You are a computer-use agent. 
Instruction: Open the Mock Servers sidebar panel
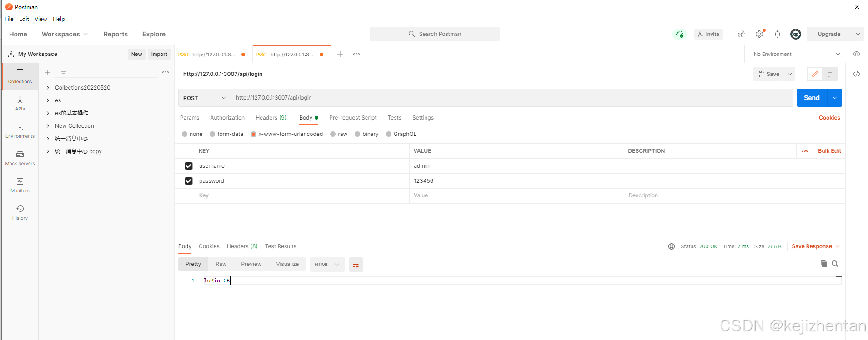(x=20, y=158)
